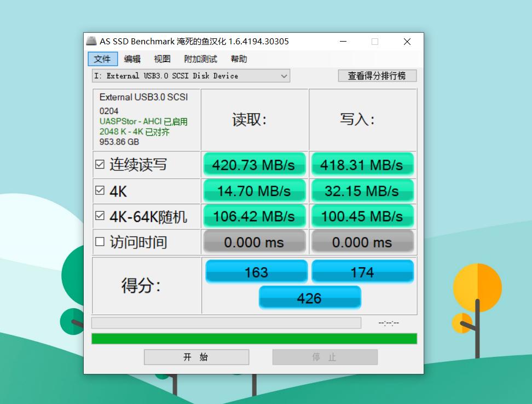Open the 编辑 menu

[x=132, y=59]
